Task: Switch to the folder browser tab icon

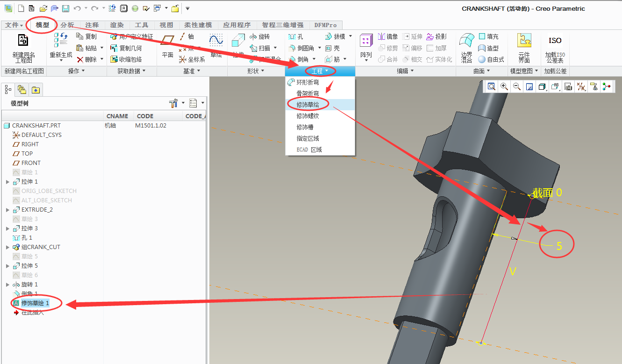Action: point(21,90)
